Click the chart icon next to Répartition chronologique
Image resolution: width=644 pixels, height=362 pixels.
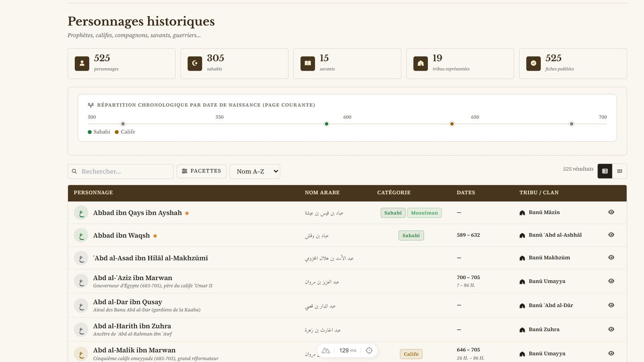pyautogui.click(x=91, y=105)
